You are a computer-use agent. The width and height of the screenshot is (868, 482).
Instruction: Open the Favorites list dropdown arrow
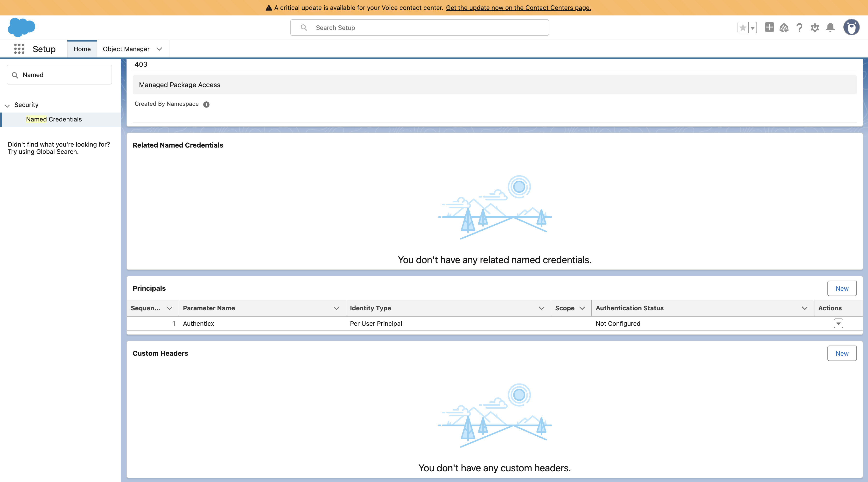click(752, 28)
